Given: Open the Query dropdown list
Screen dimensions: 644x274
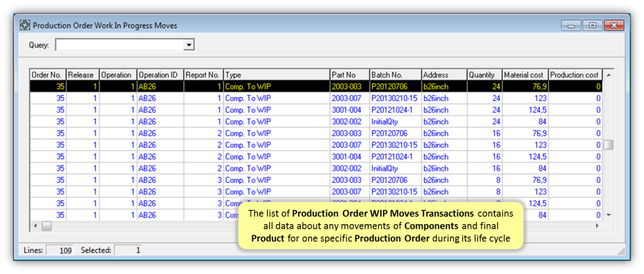Looking at the screenshot, I should [189, 45].
